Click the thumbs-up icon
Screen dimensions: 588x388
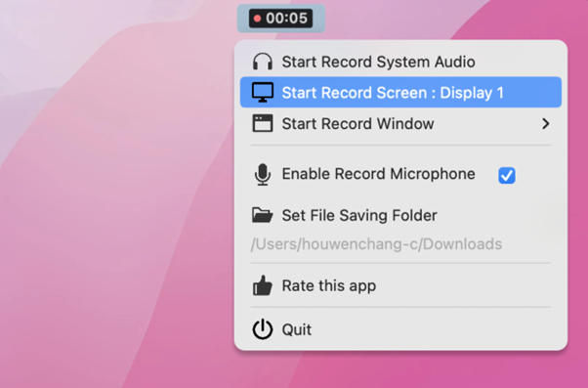262,285
